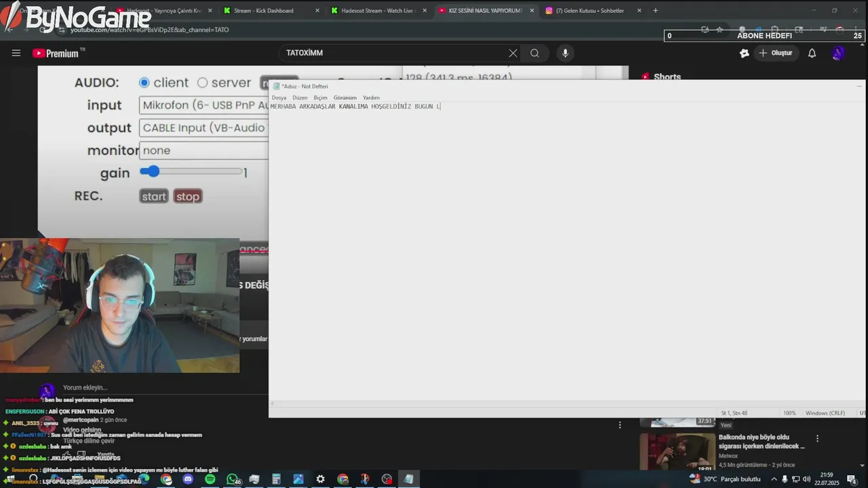
Task: Open the Yardım menu in Not Defteri
Action: 371,98
